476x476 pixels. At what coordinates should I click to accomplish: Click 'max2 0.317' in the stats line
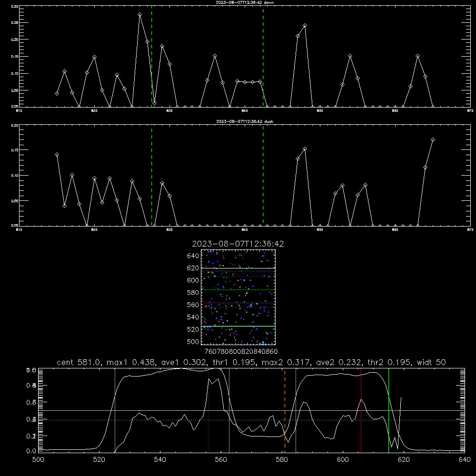tap(286, 362)
